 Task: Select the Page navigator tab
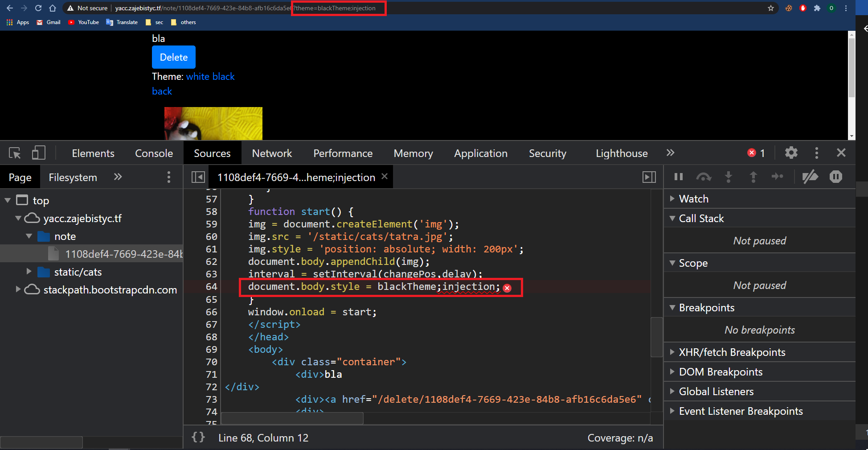tap(20, 178)
